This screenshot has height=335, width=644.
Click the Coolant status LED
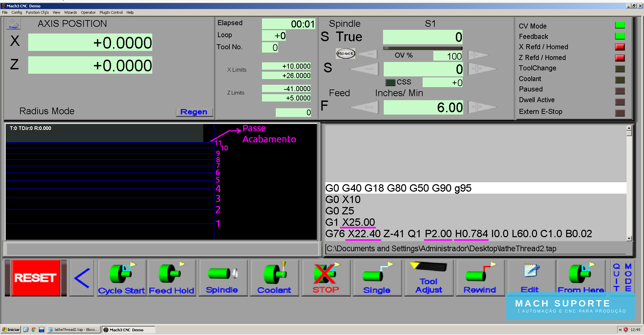click(x=620, y=80)
